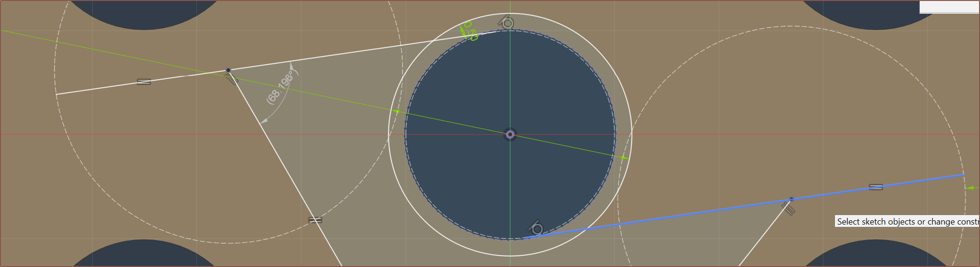Select constraint glyph below right sketch point

(x=788, y=208)
